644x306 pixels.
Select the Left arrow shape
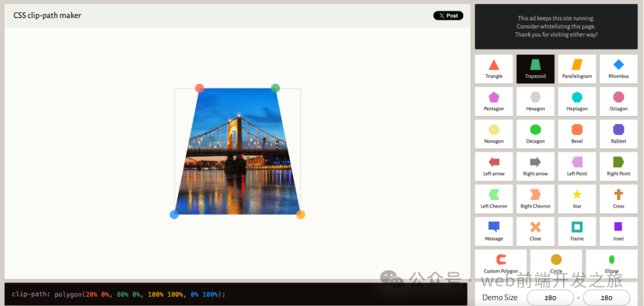(494, 166)
